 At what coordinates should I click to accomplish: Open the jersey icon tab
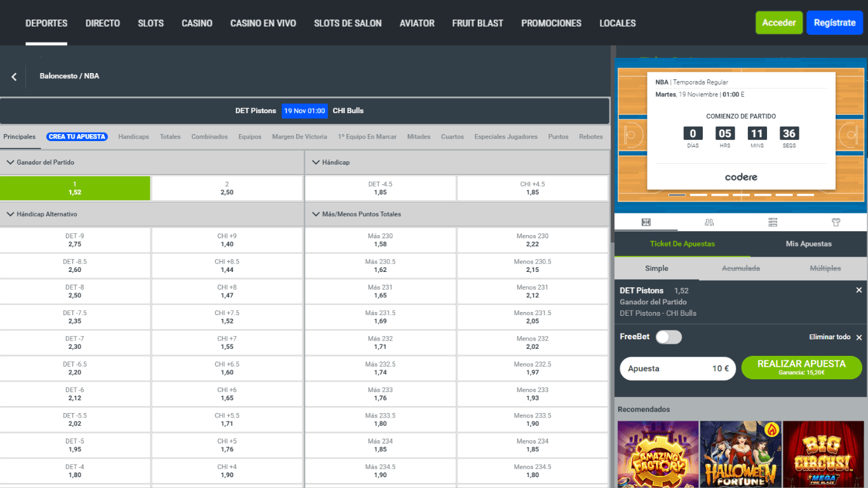click(836, 222)
